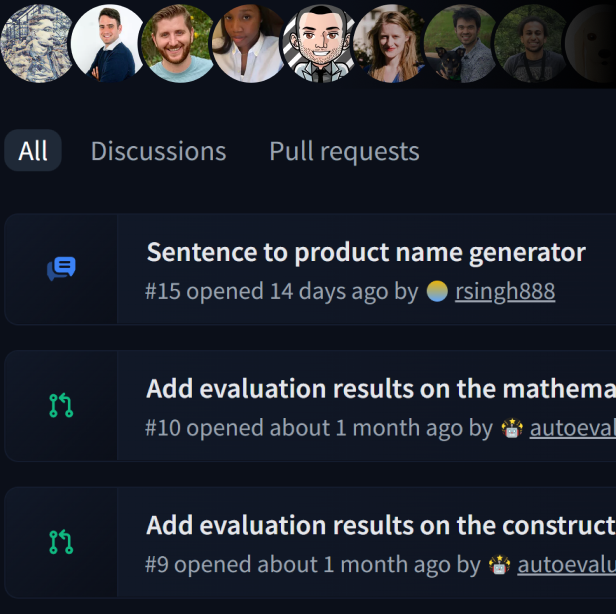This screenshot has height=614, width=616.
Task: Click the pull request icon for #9
Action: 61,542
